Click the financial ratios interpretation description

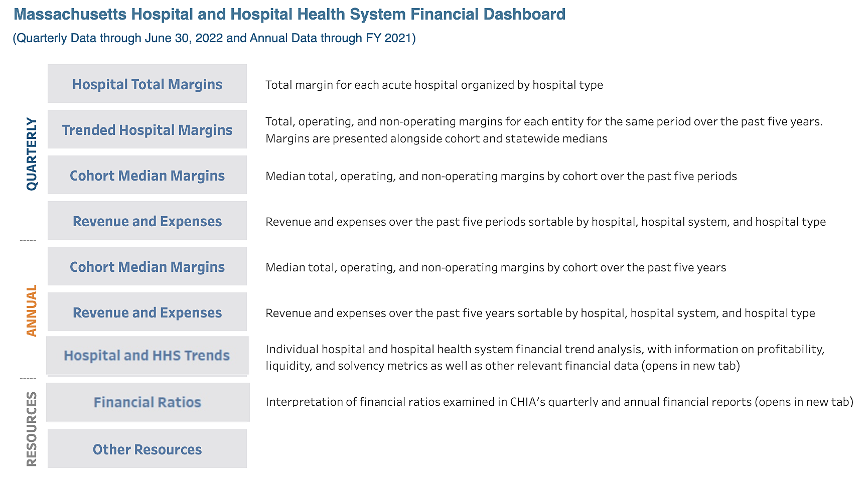click(559, 402)
